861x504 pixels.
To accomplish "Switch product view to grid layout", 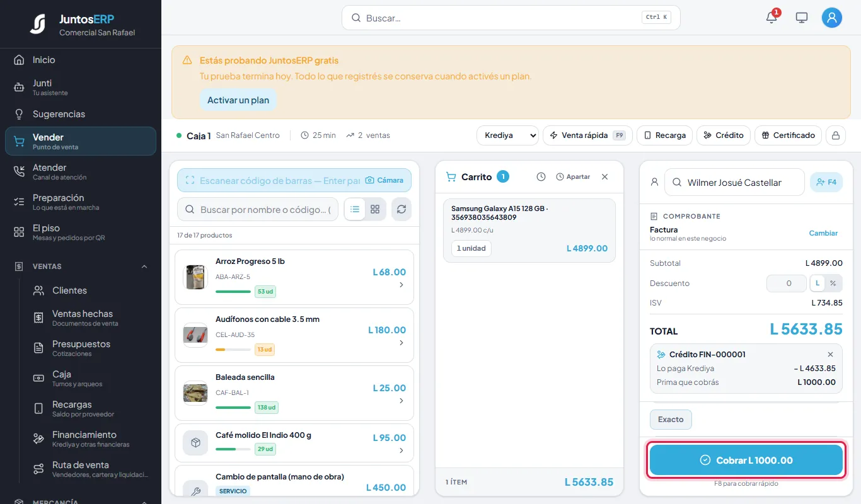I will pyautogui.click(x=375, y=209).
